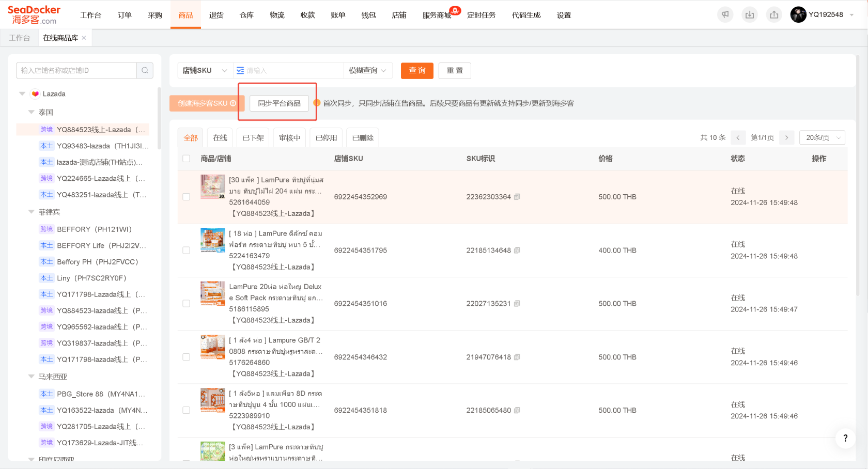Open the 店铺SKU search type dropdown

pos(205,70)
